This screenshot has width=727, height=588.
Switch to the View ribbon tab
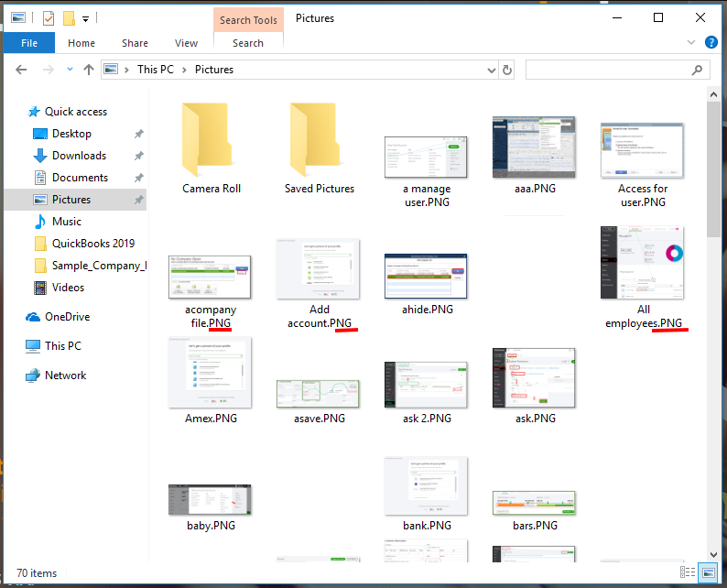[x=186, y=43]
